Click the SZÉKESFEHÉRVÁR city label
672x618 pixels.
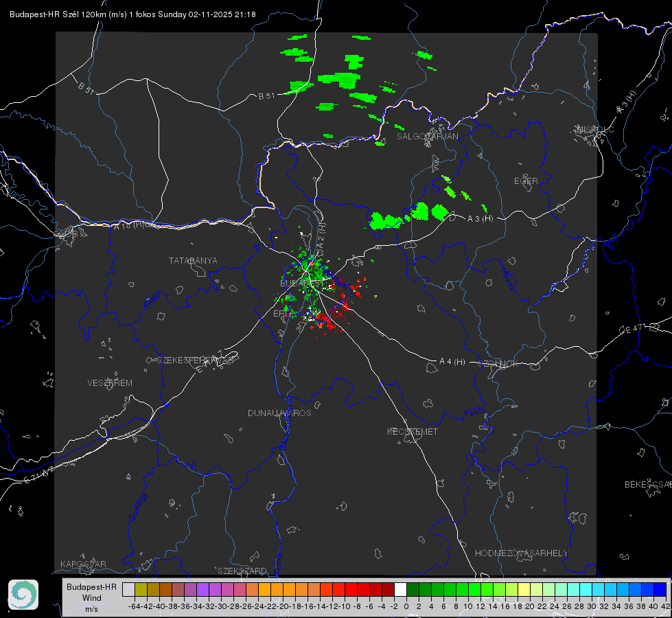coord(196,360)
